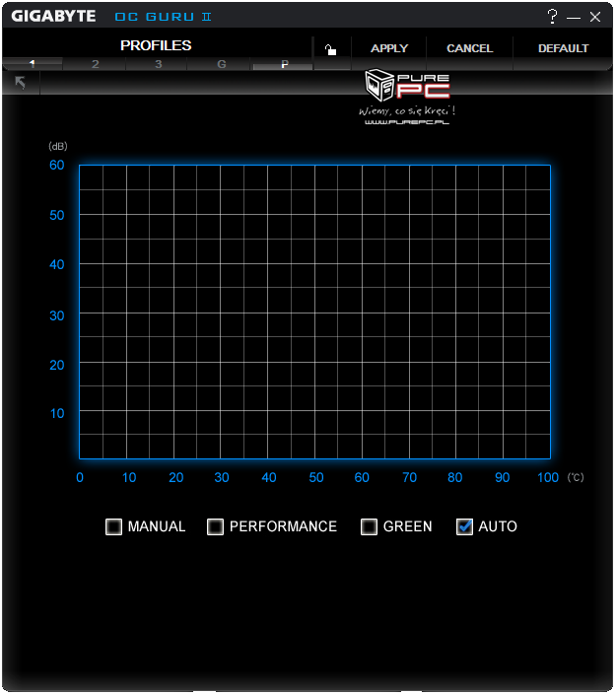Select profile tab 2

click(95, 64)
